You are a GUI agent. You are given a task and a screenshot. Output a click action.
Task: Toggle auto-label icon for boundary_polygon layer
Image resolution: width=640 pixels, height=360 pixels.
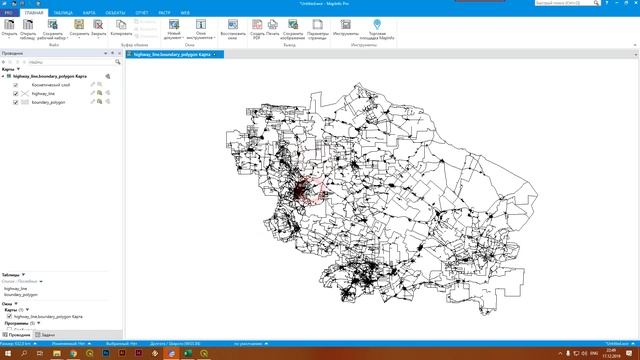[108, 102]
